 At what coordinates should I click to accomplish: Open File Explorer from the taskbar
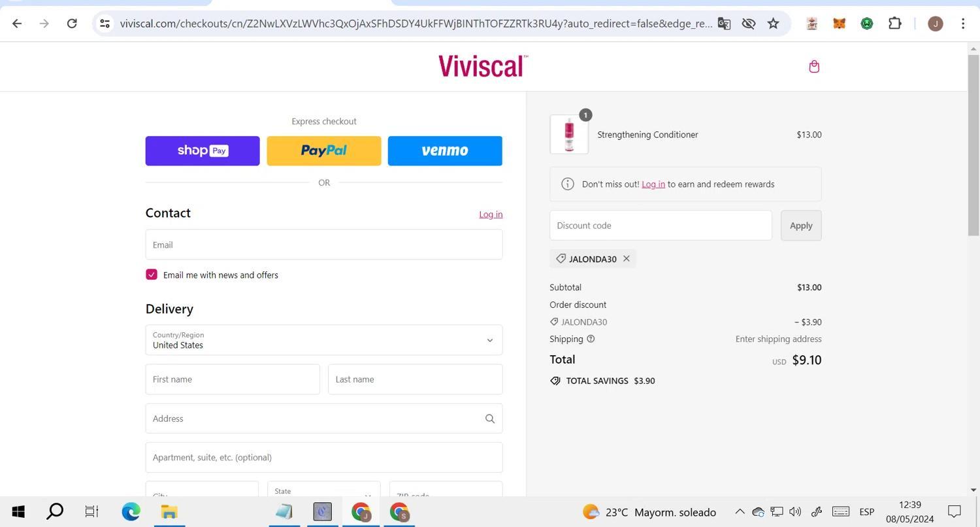pos(169,512)
